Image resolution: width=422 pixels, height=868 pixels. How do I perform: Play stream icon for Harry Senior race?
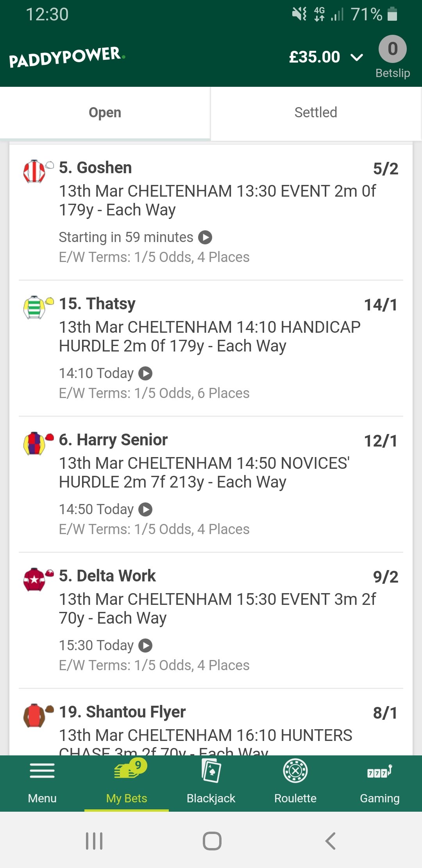[x=145, y=509]
